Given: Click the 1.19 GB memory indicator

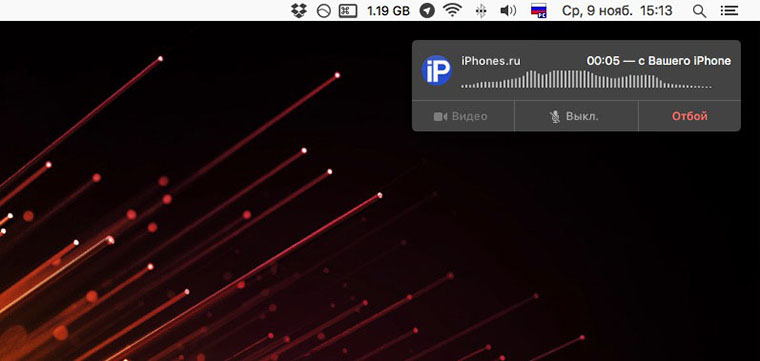Looking at the screenshot, I should click(x=388, y=11).
